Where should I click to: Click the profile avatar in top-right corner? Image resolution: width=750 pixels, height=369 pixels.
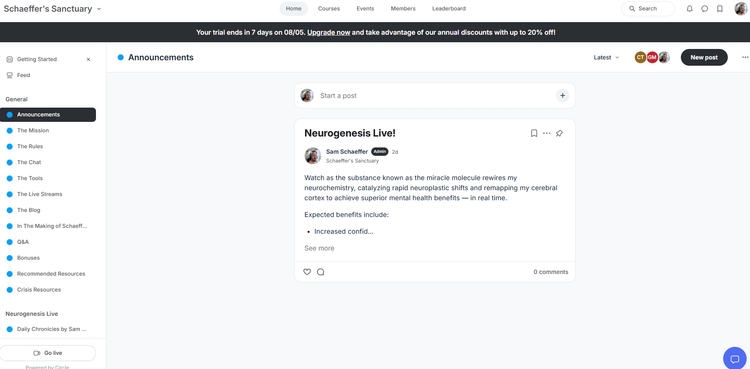741,9
